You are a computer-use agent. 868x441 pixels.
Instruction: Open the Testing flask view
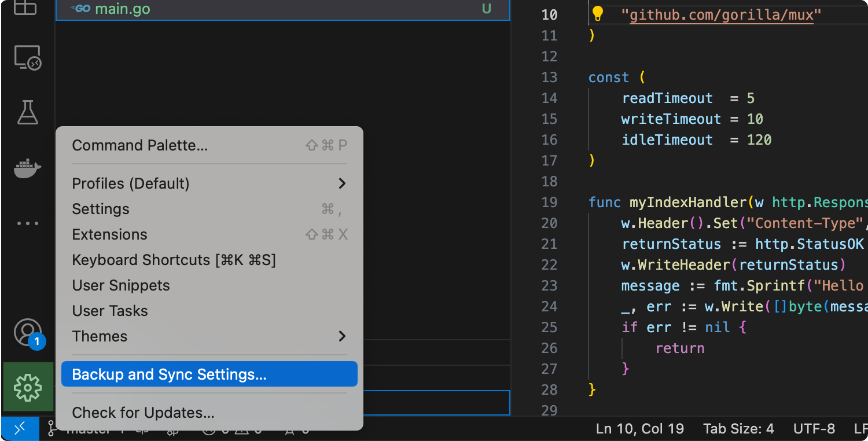[x=27, y=112]
